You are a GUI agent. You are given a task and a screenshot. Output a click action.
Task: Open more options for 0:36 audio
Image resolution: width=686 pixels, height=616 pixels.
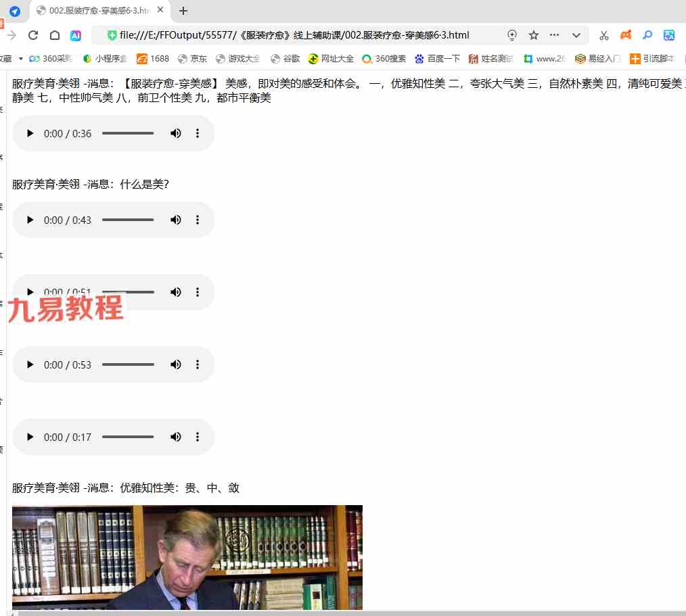click(x=198, y=133)
